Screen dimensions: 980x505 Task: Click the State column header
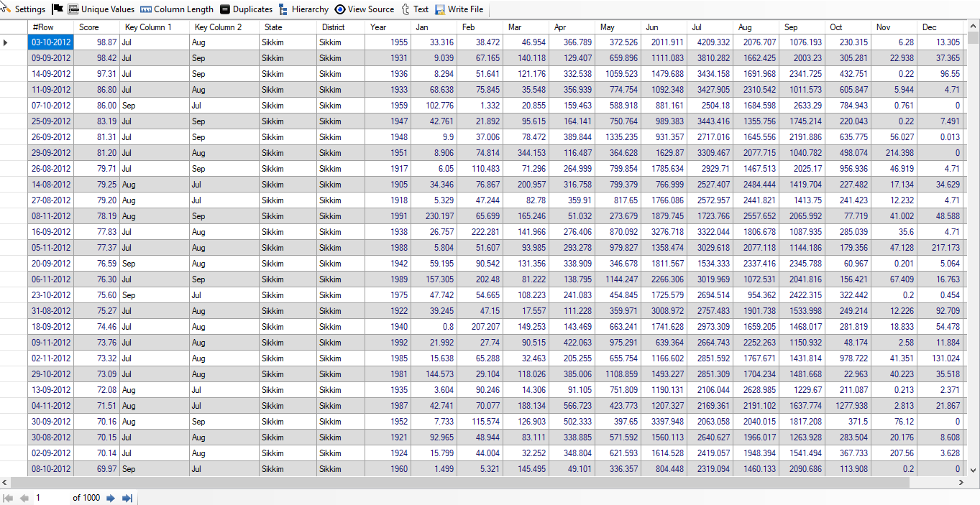click(x=288, y=27)
